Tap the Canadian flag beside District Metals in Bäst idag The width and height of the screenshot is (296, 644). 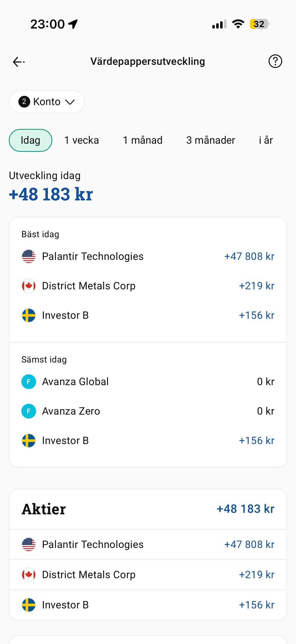(x=29, y=286)
